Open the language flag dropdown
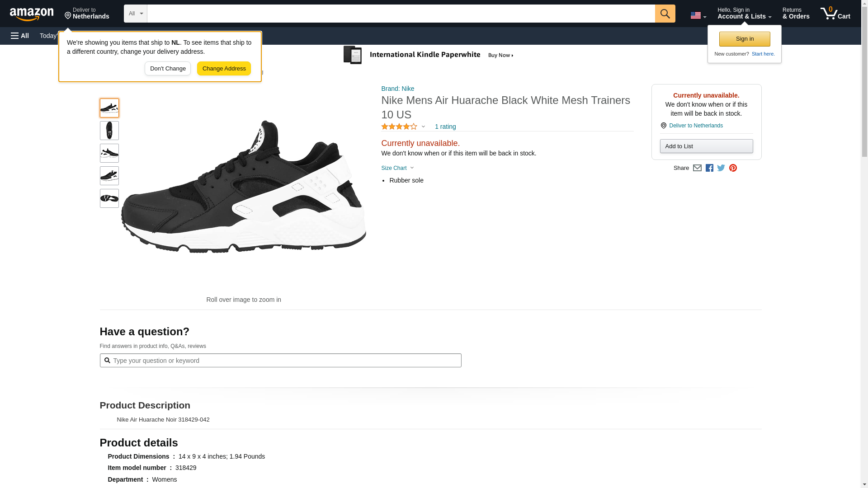The width and height of the screenshot is (868, 488). [698, 16]
